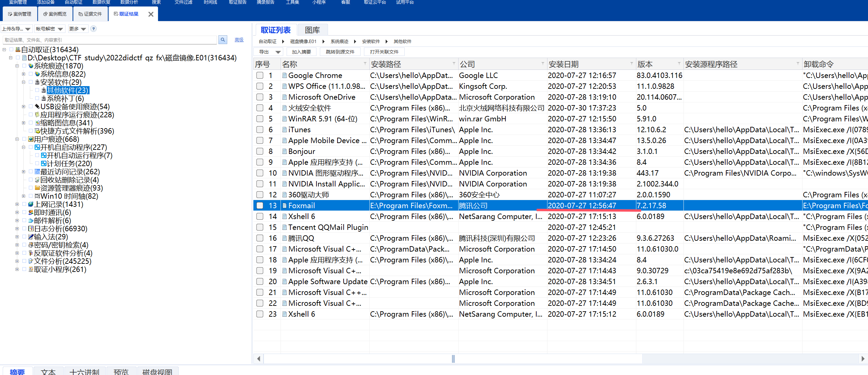Check the box for WPS Office row
The width and height of the screenshot is (868, 375).
[260, 86]
